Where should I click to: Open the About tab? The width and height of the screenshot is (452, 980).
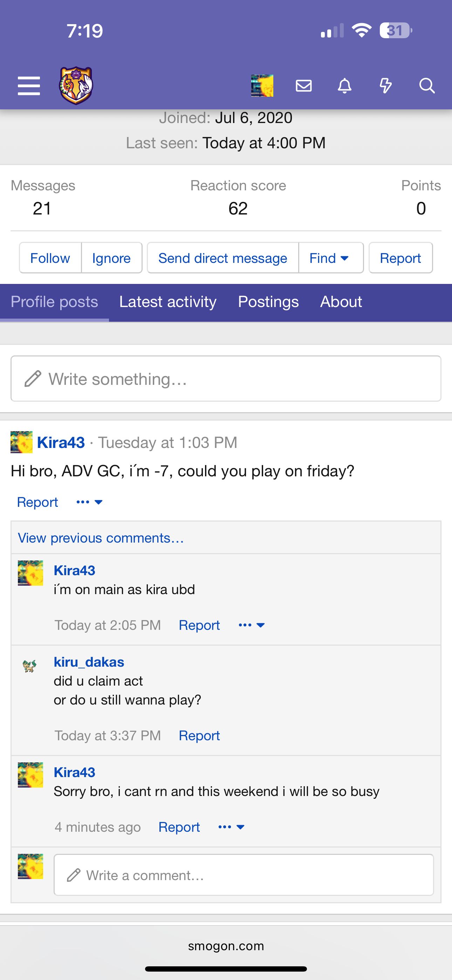(x=341, y=302)
